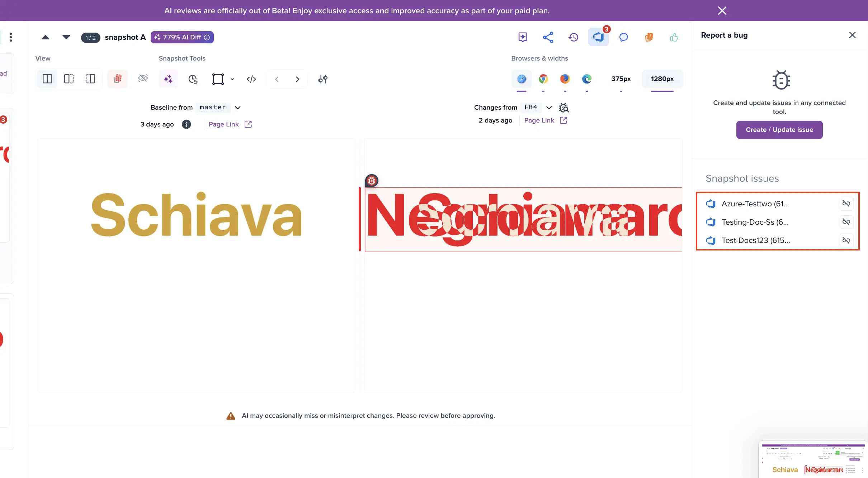868x478 pixels.
Task: Click Create / Update issue button
Action: click(x=779, y=130)
